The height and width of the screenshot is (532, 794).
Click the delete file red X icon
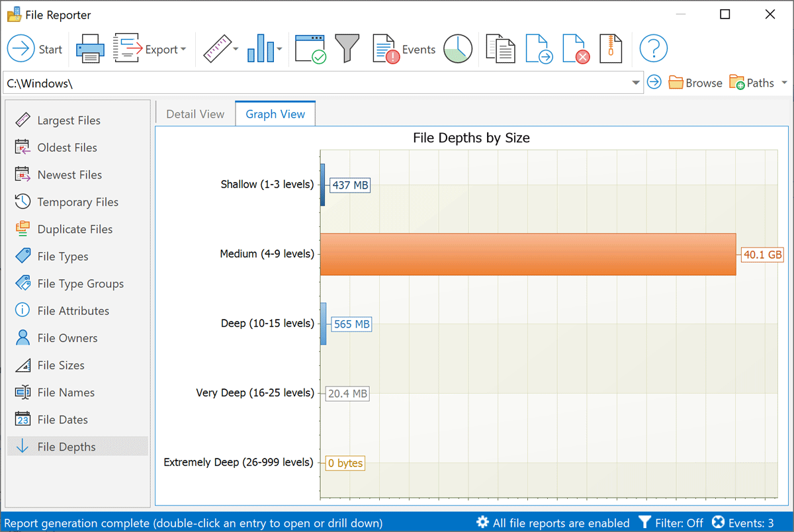coord(575,49)
